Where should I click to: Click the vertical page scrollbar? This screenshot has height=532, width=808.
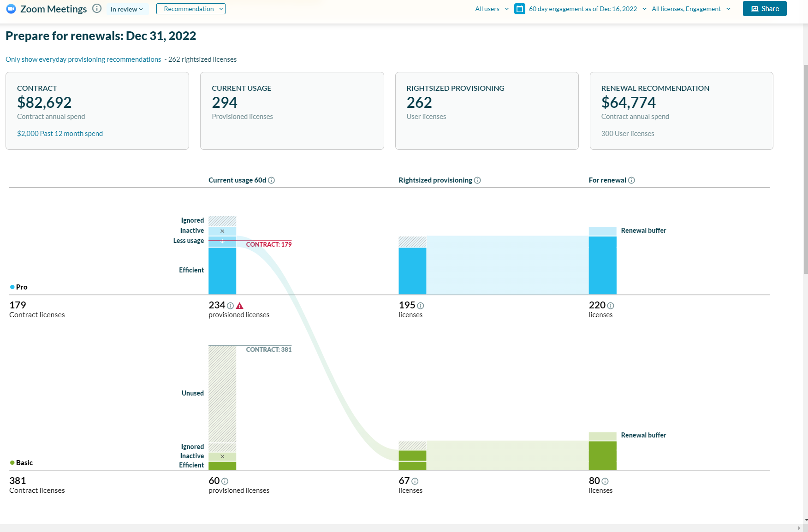coord(805,170)
